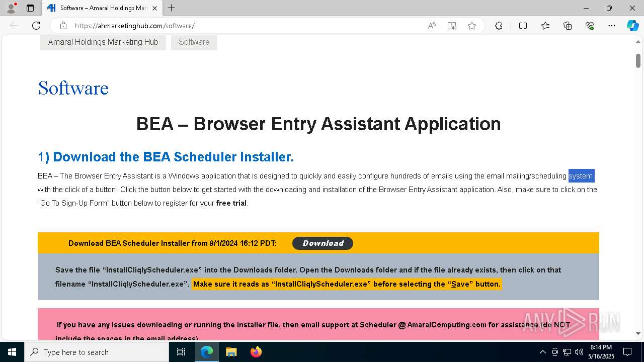The image size is (644, 362).
Task: Open Edge Settings and more menu
Action: (612, 26)
